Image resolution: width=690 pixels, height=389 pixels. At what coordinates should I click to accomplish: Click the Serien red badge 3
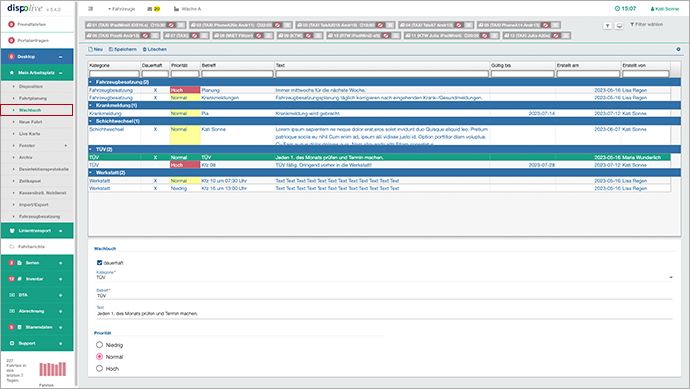pyautogui.click(x=11, y=263)
